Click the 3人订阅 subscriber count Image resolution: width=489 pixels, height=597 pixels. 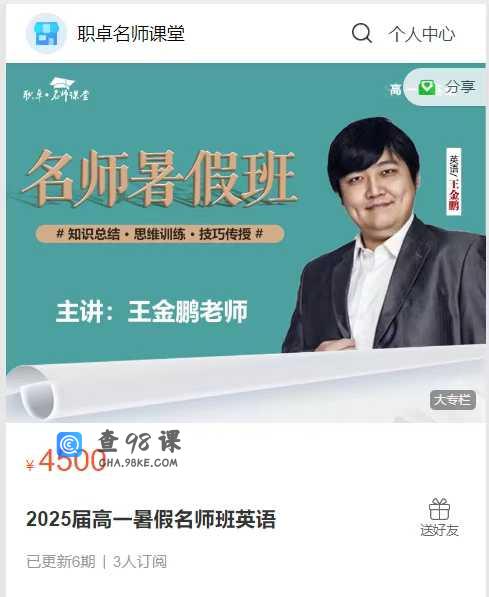[x=140, y=562]
